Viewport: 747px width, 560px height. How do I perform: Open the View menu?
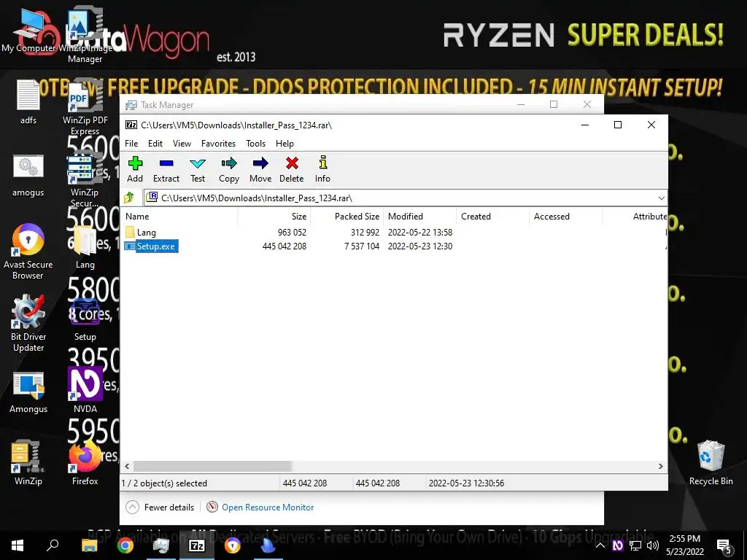182,144
